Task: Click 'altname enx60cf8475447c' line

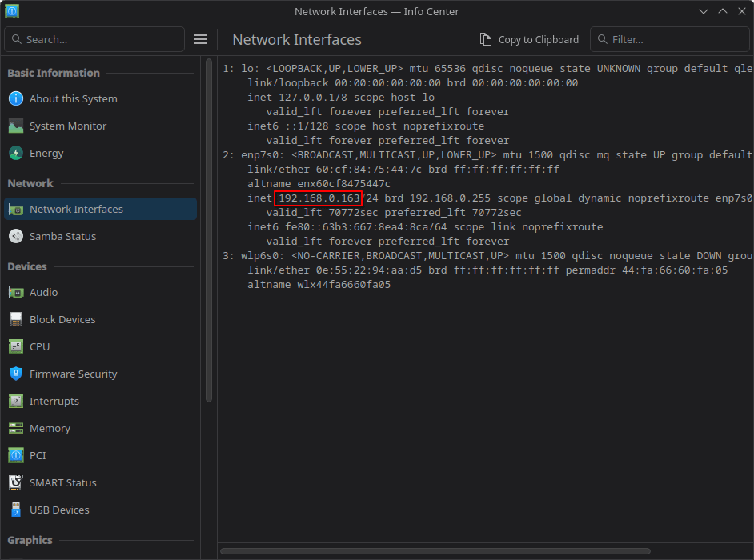Action: [319, 184]
